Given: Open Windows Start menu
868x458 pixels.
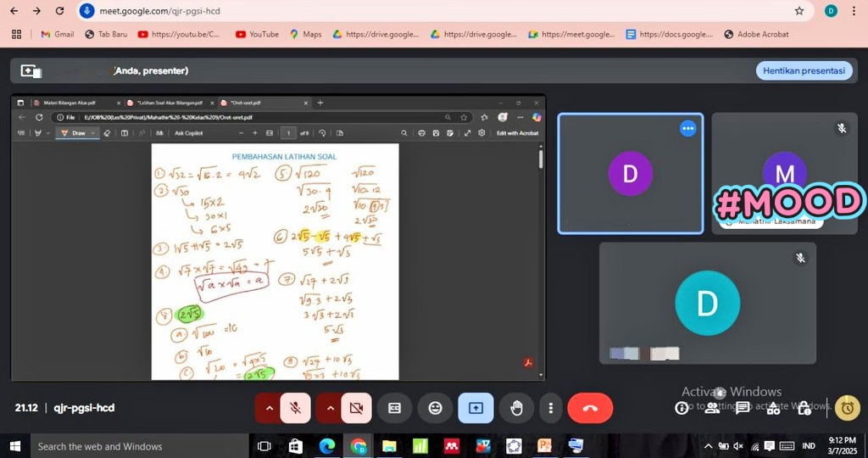Looking at the screenshot, I should pyautogui.click(x=15, y=446).
